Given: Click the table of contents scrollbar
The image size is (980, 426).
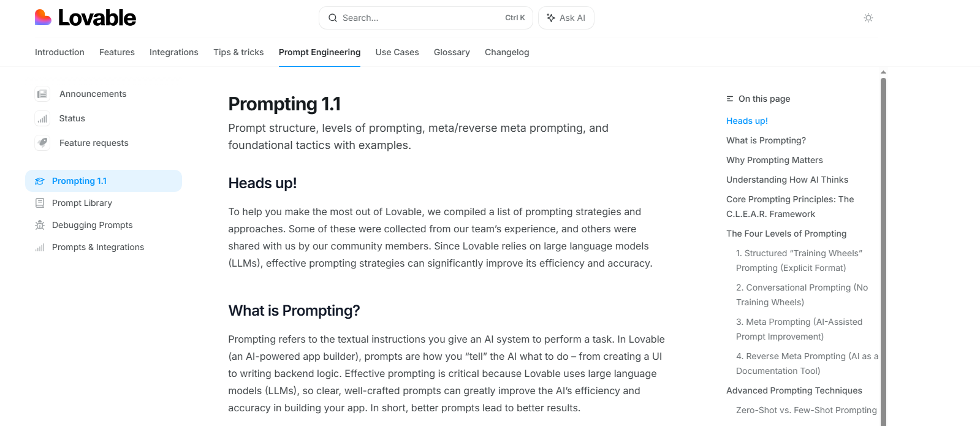Looking at the screenshot, I should point(883,245).
